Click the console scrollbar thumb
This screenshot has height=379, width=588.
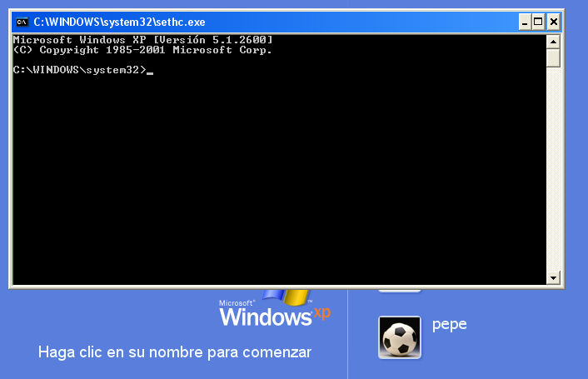point(553,58)
